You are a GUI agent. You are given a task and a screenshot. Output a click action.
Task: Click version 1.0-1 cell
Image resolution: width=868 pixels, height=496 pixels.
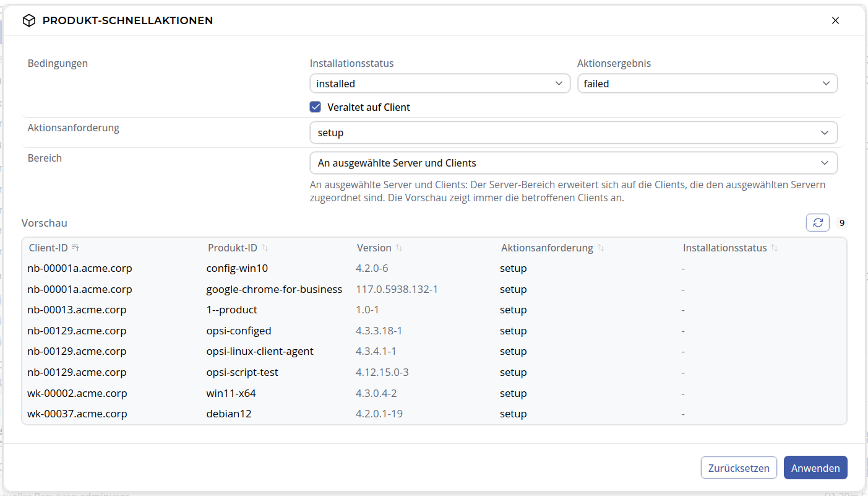click(x=367, y=310)
